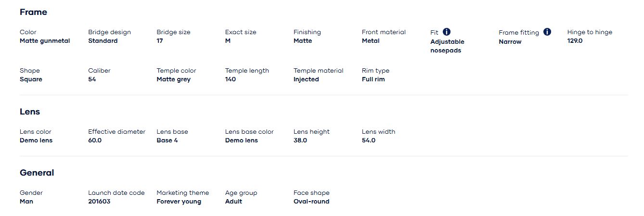The height and width of the screenshot is (216, 644).
Task: Click the Lens section heading
Action: [30, 112]
